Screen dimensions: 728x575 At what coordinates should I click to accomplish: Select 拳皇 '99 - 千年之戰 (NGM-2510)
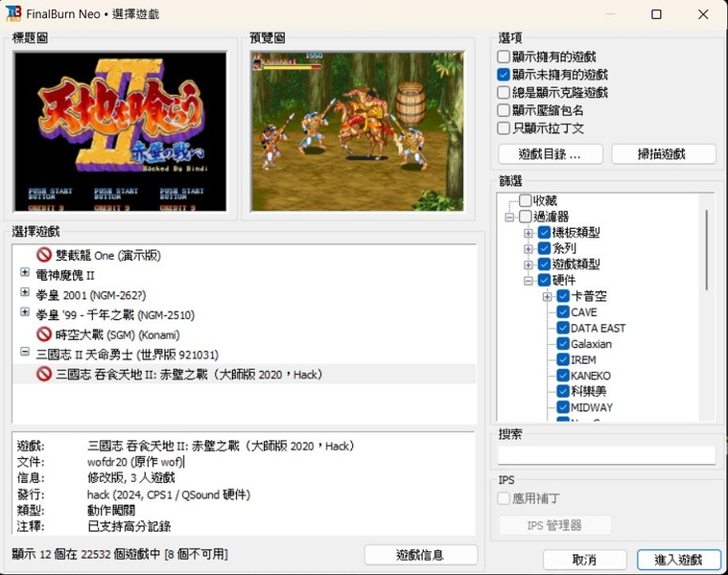click(115, 315)
